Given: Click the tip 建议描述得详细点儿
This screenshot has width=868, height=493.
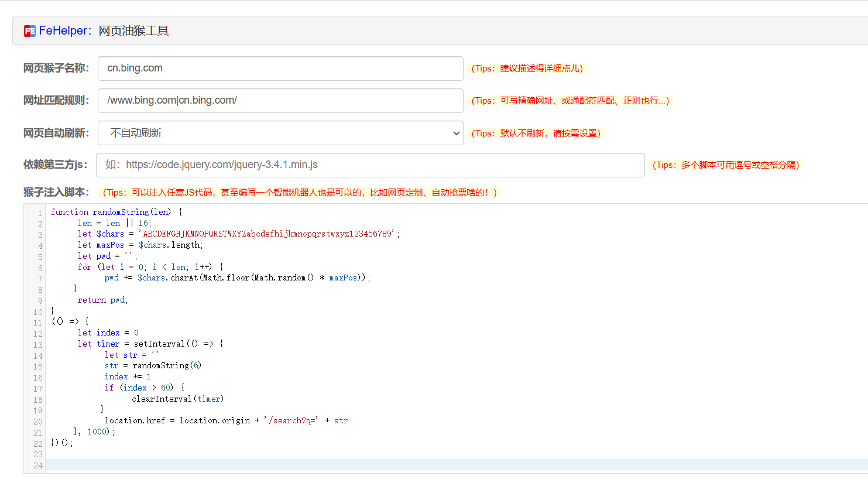Looking at the screenshot, I should [527, 69].
